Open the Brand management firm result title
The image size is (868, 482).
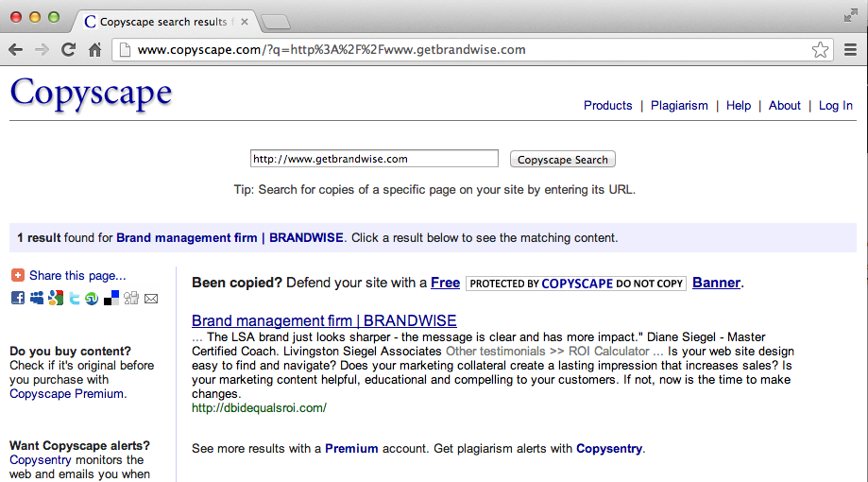[324, 320]
